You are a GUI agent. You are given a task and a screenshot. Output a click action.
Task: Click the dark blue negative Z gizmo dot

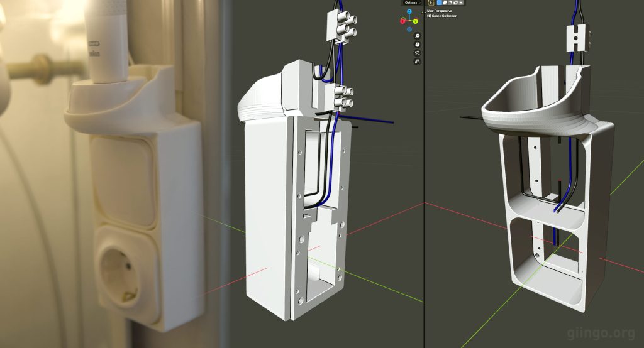409,29
